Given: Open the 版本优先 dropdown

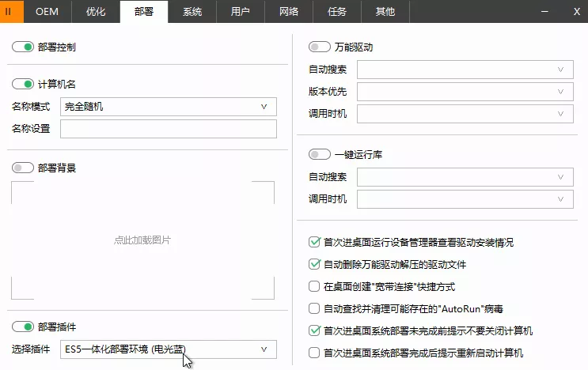Looking at the screenshot, I should 465,92.
